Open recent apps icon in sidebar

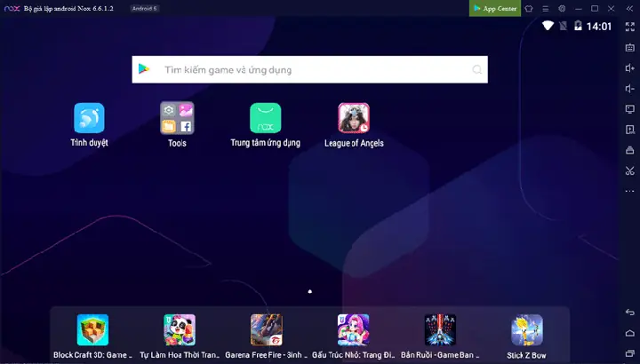click(630, 353)
